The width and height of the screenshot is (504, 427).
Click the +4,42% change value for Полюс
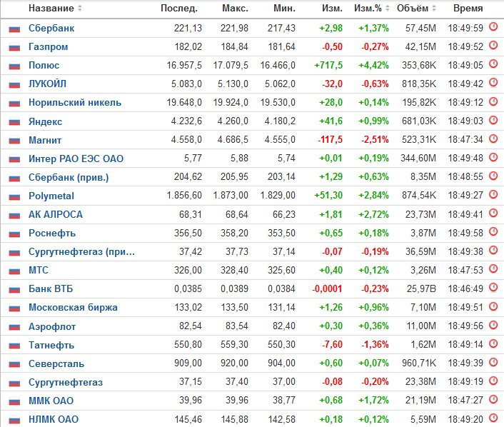(x=373, y=66)
